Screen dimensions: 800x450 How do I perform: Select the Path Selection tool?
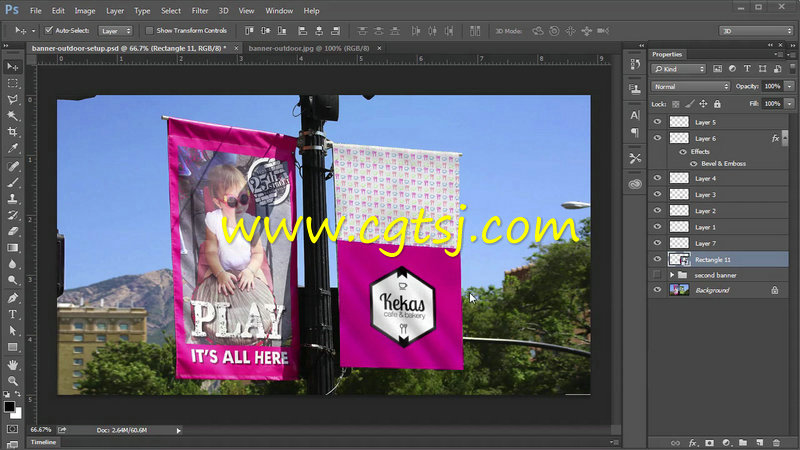click(12, 331)
